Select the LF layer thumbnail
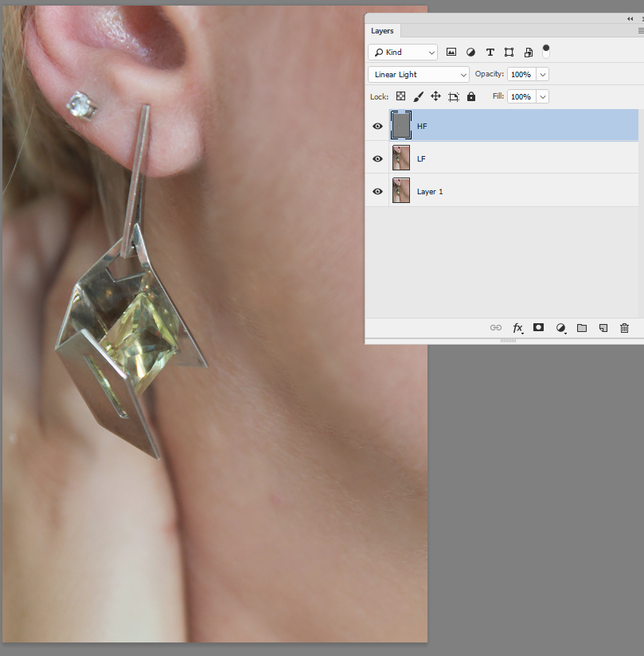The height and width of the screenshot is (656, 644). [x=401, y=158]
